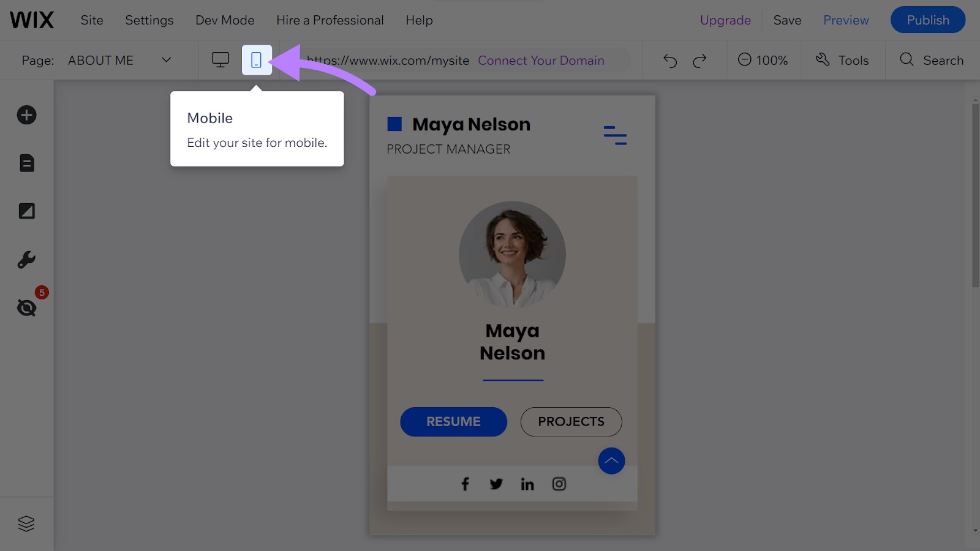Click the undo arrow icon

pyautogui.click(x=669, y=60)
